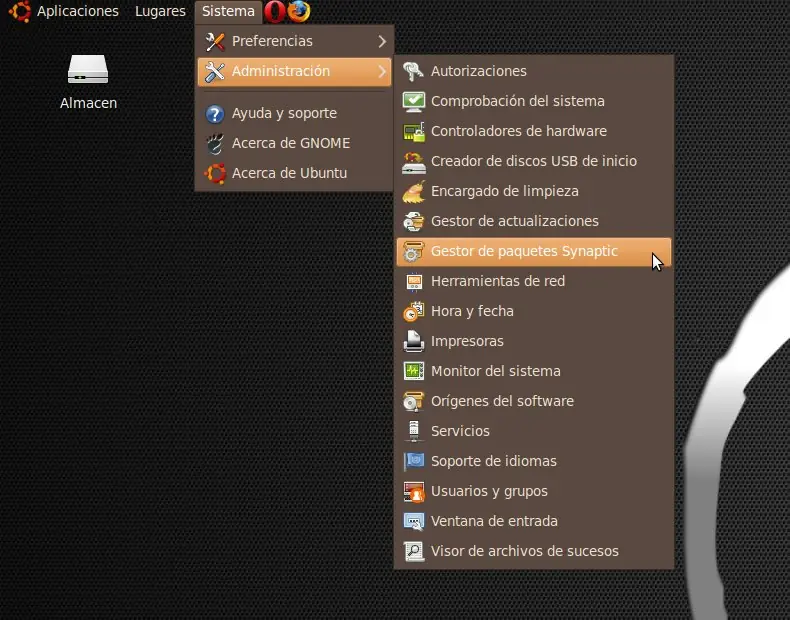Select the Administración menu entry

(295, 72)
